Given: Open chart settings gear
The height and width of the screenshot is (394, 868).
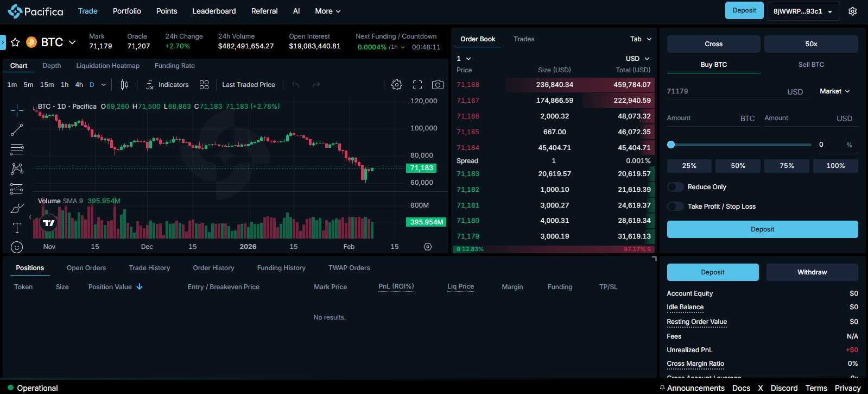Looking at the screenshot, I should [397, 85].
